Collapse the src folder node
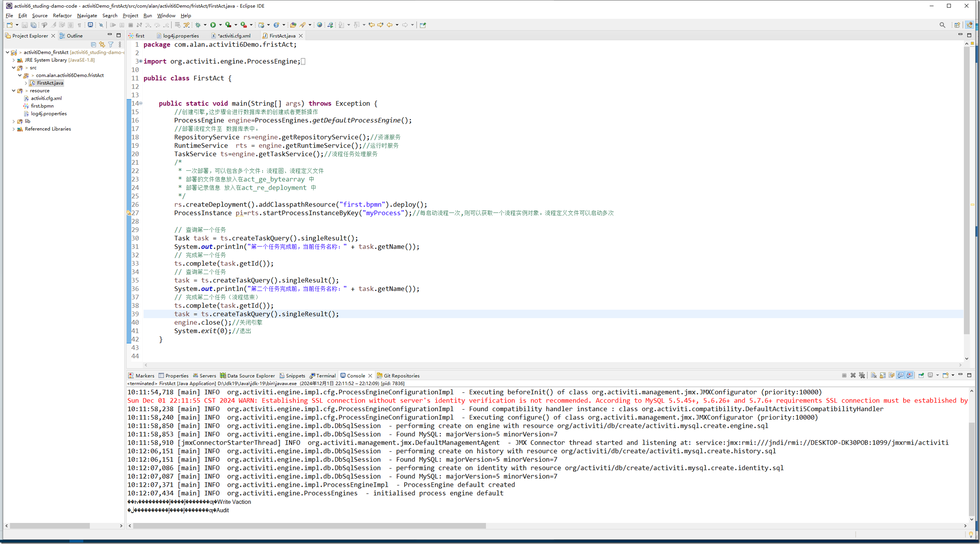The height and width of the screenshot is (544, 980). click(x=14, y=68)
